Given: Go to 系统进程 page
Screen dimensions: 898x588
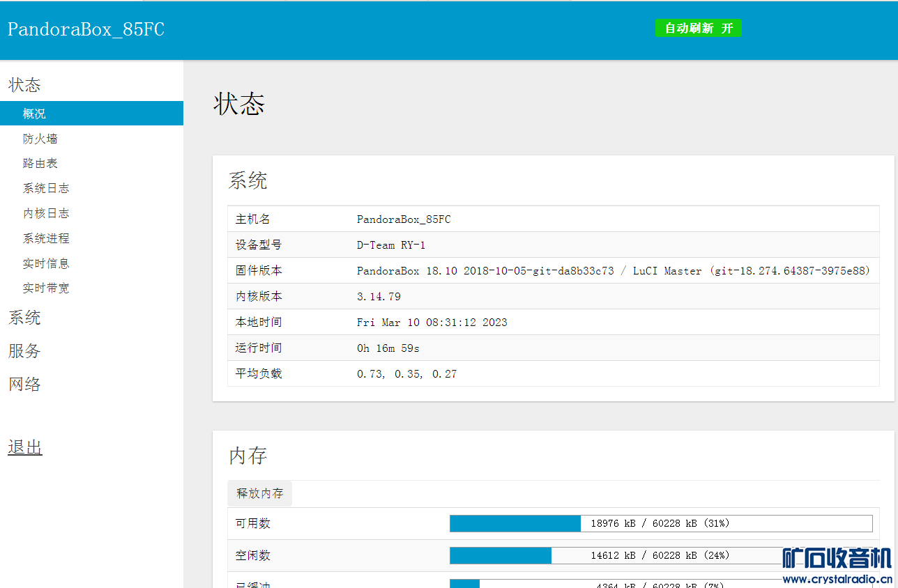Looking at the screenshot, I should tap(45, 239).
